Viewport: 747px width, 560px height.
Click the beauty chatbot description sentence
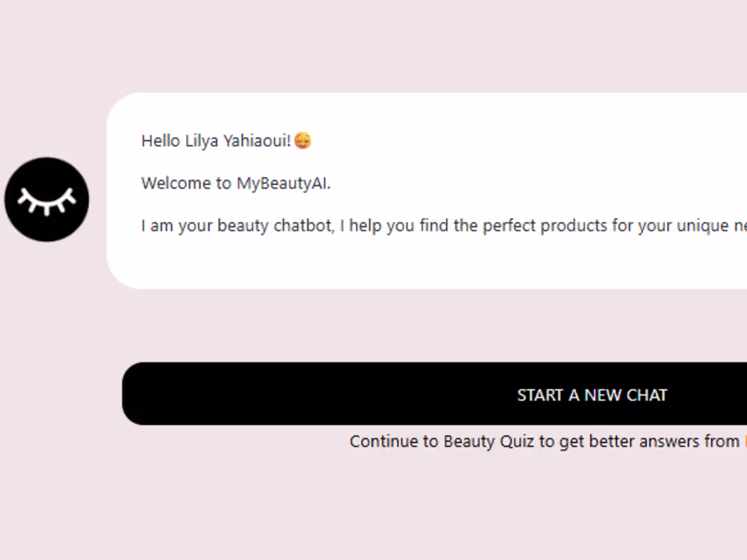click(443, 226)
